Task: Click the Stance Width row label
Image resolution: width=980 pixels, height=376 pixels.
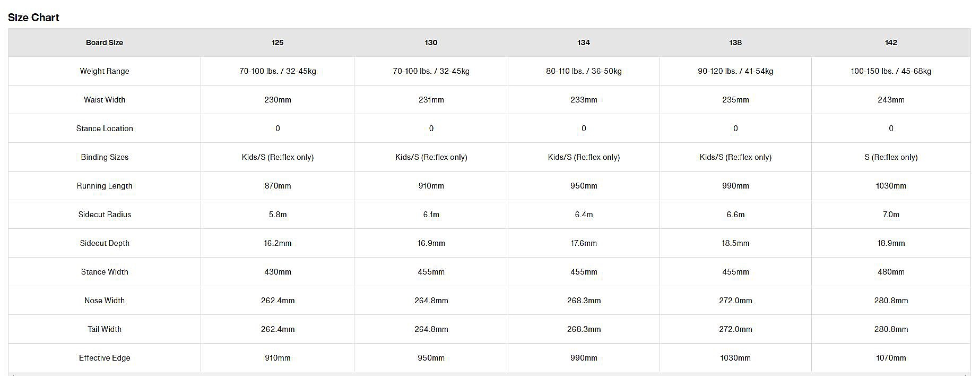Action: 105,272
